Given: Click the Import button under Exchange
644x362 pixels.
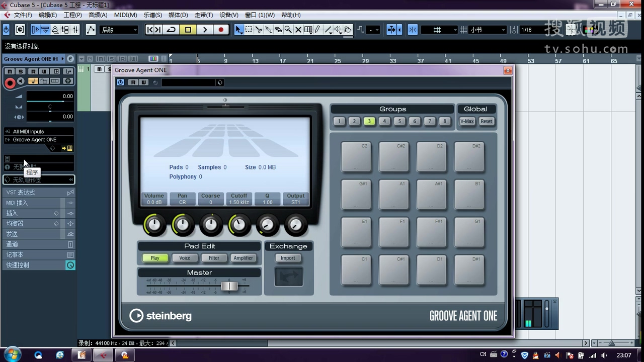Looking at the screenshot, I should [x=288, y=257].
